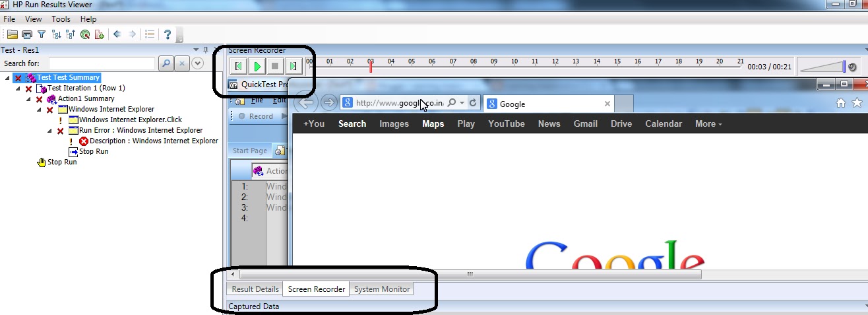Collapse the Run Error node
This screenshot has height=315, width=868.
click(49, 131)
